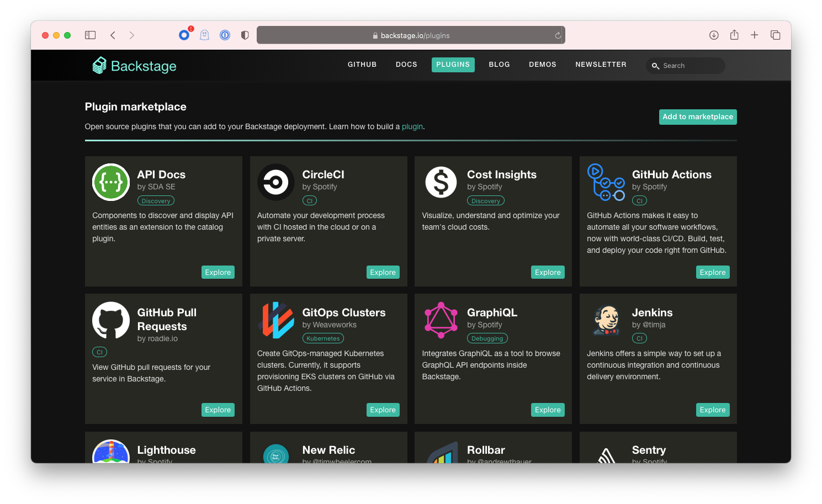The image size is (822, 504).
Task: Click the GraphiQL pink logo
Action: coord(441,320)
